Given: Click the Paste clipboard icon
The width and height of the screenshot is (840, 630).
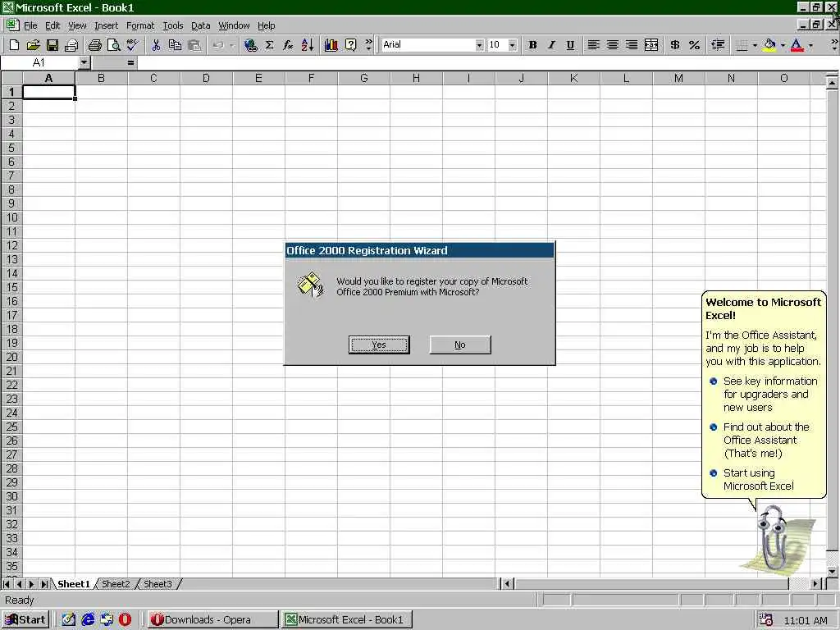Looking at the screenshot, I should click(194, 45).
